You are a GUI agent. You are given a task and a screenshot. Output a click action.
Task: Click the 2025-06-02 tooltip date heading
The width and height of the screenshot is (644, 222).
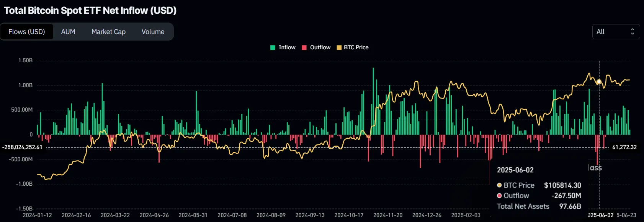515,170
